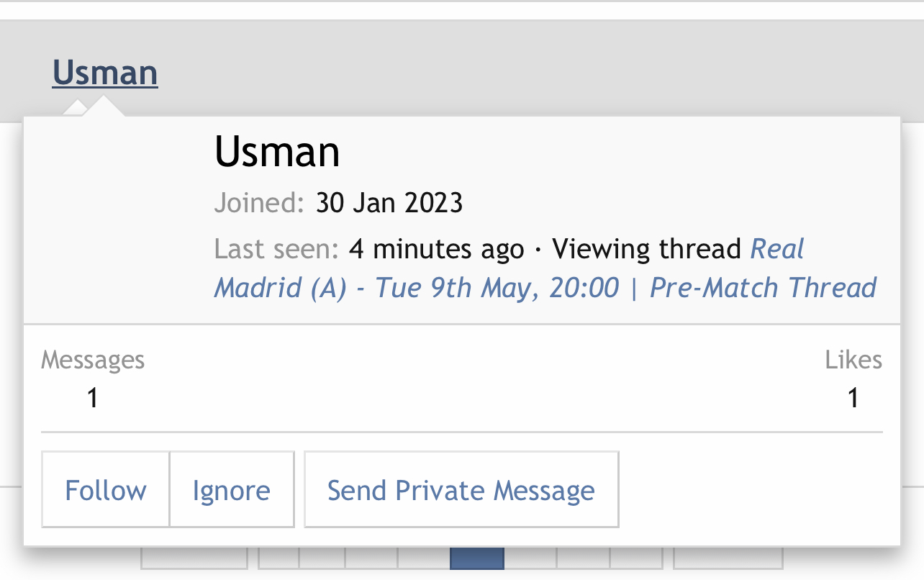
Task: Open Usman's messages count value
Action: [x=92, y=398]
